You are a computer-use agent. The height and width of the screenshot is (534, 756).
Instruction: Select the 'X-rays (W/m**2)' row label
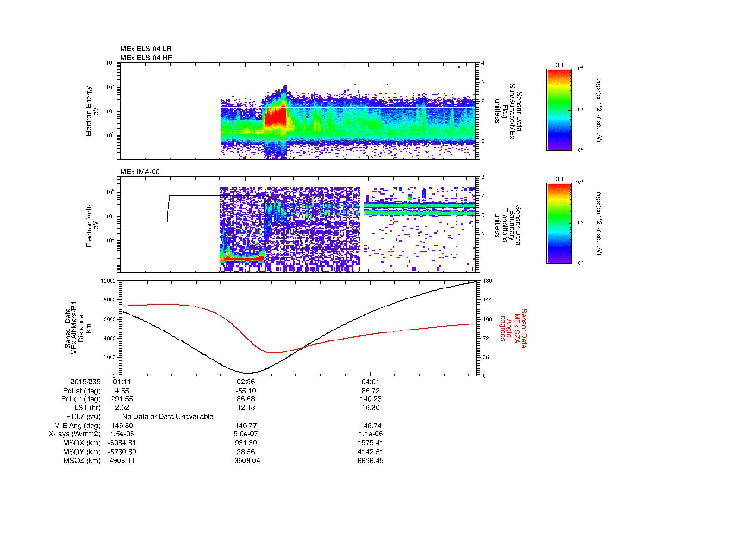pyautogui.click(x=75, y=434)
